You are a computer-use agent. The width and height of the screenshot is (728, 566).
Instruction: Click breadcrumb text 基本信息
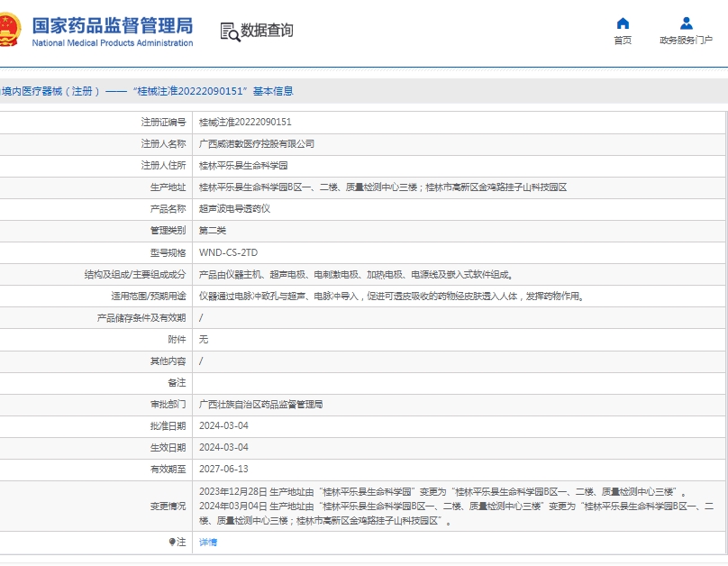tap(273, 91)
